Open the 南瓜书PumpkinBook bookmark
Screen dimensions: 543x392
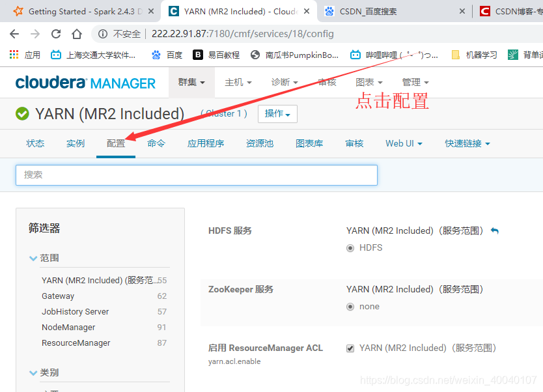coord(294,55)
